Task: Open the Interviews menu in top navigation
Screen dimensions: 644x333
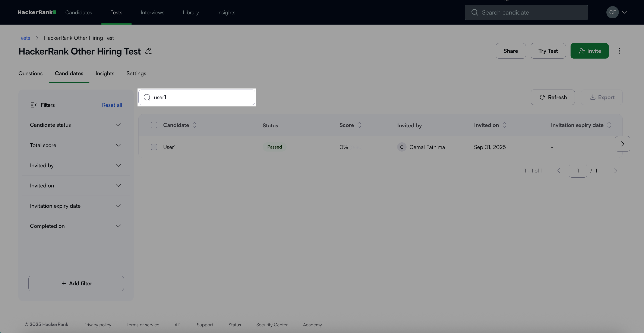Action: (152, 12)
